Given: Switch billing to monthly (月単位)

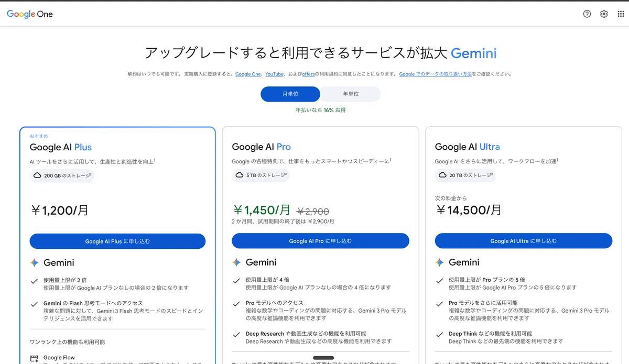Looking at the screenshot, I should pyautogui.click(x=290, y=94).
